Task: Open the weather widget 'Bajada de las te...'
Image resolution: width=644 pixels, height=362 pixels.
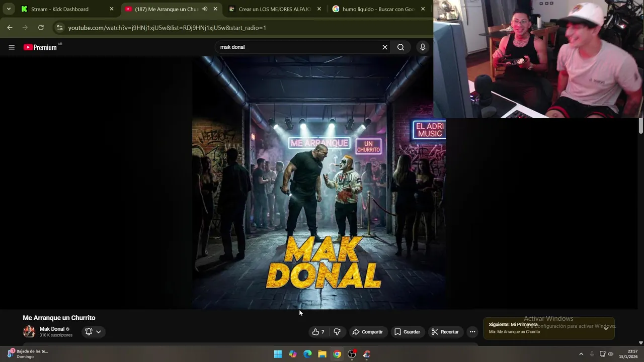Action: (28, 354)
